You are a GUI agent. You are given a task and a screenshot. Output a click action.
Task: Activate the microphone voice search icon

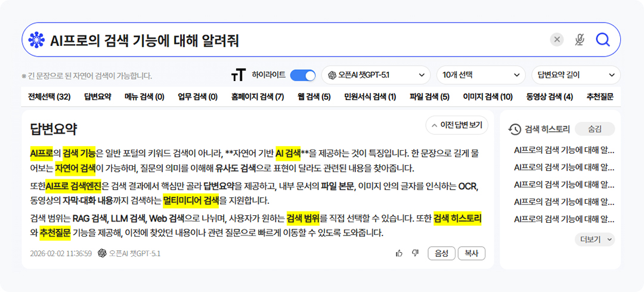click(x=579, y=40)
